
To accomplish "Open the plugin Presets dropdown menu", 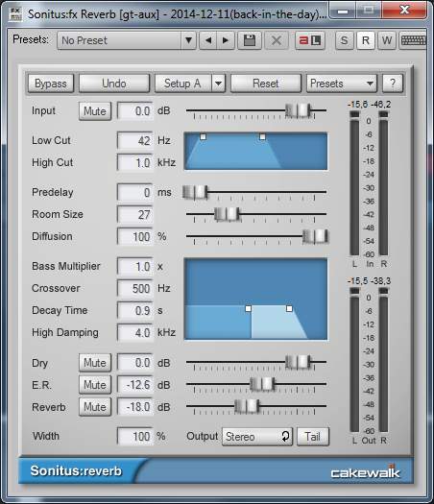I will click(342, 84).
